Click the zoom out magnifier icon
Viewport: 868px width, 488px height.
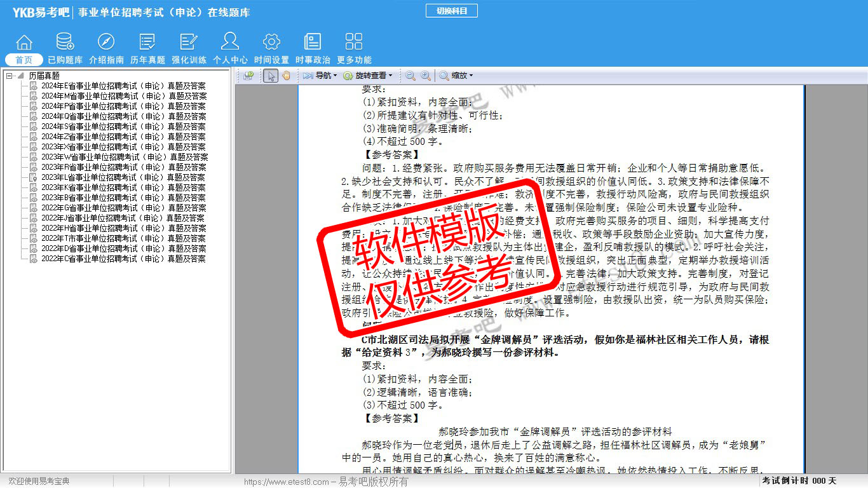click(410, 76)
